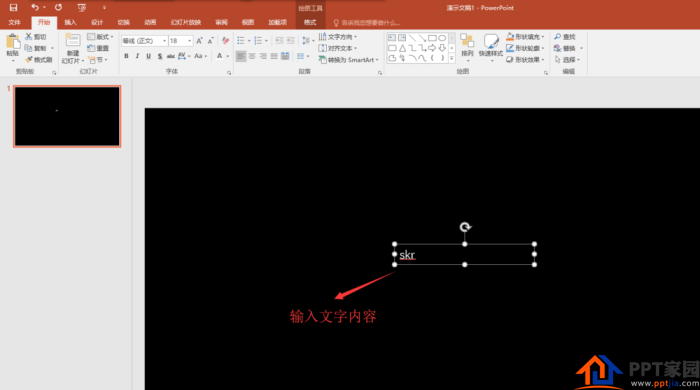The image size is (700, 390).
Task: Select the Format Painter brush
Action: click(39, 60)
